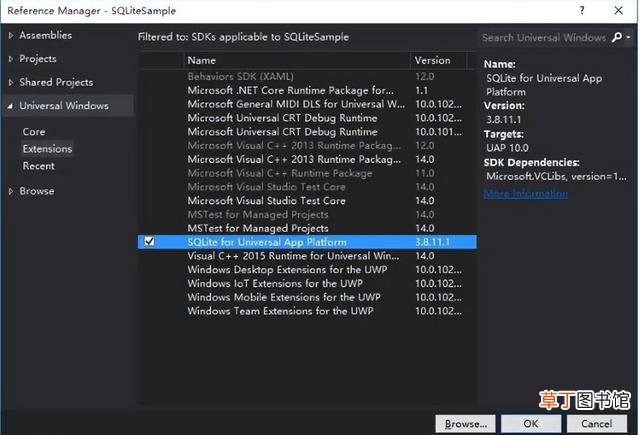
Task: Sort list by Version column header
Action: [x=438, y=60]
